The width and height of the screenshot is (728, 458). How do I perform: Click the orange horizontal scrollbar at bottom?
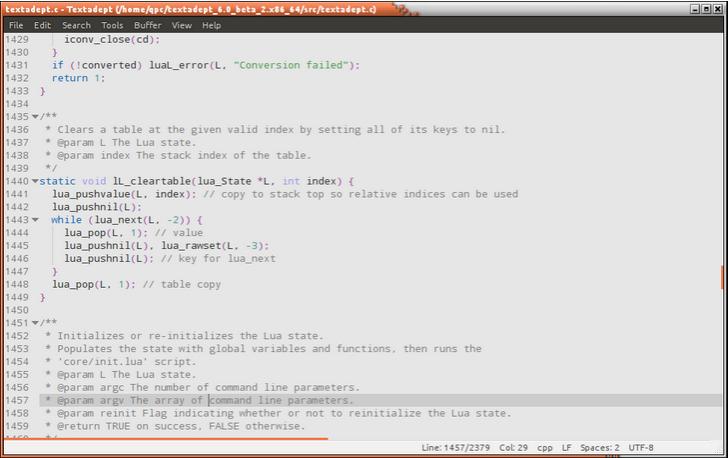165,438
